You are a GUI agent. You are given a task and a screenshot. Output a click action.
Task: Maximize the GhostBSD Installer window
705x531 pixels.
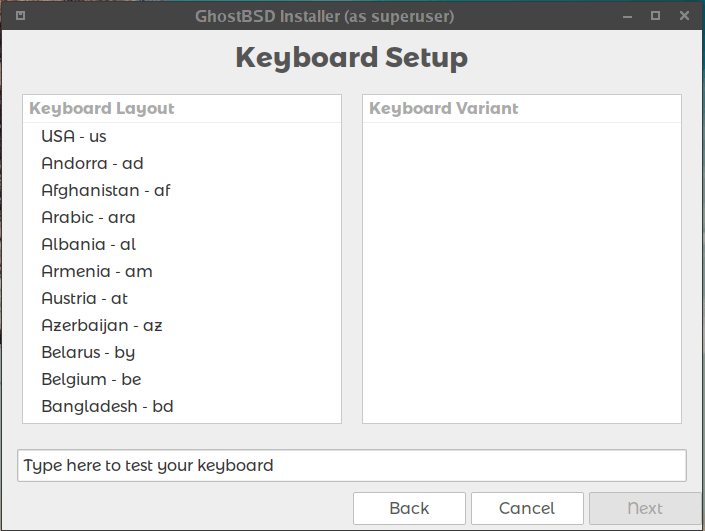655,16
